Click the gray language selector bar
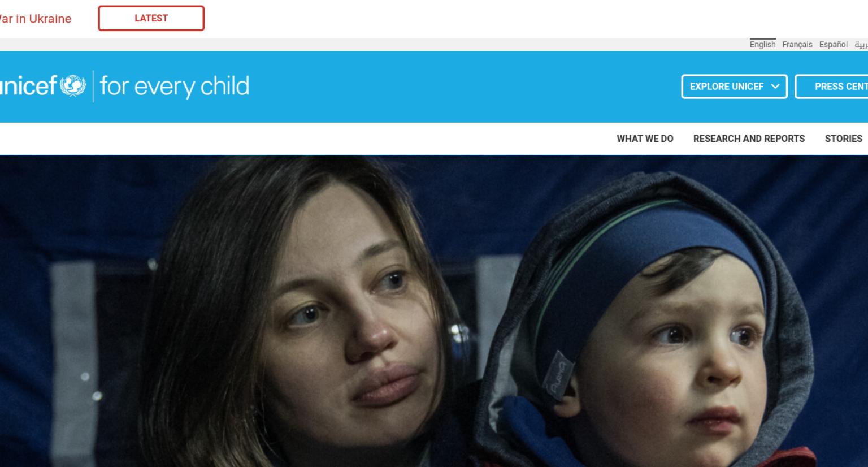 (x=434, y=45)
